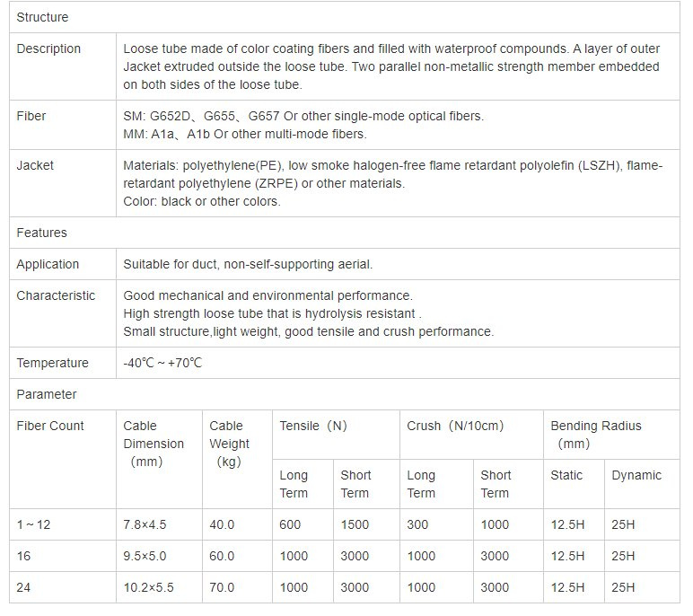This screenshot has height=616, width=693.
Task: Click the Structure section header
Action: click(x=42, y=17)
